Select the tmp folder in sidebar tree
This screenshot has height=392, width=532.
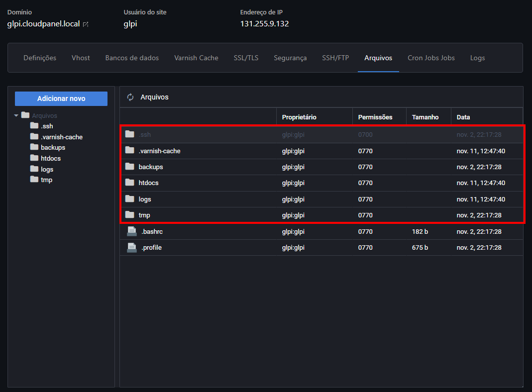click(46, 180)
